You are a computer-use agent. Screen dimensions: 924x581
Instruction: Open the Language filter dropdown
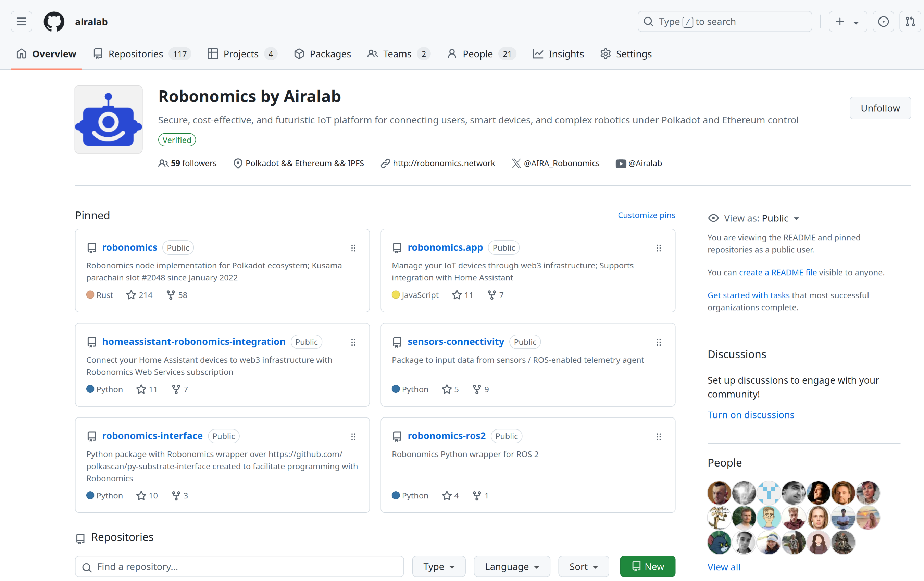[512, 566]
